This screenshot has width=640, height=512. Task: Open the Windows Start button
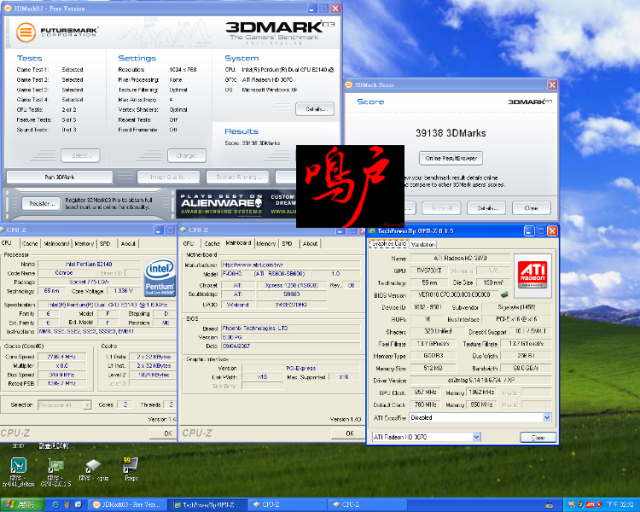coord(22,505)
